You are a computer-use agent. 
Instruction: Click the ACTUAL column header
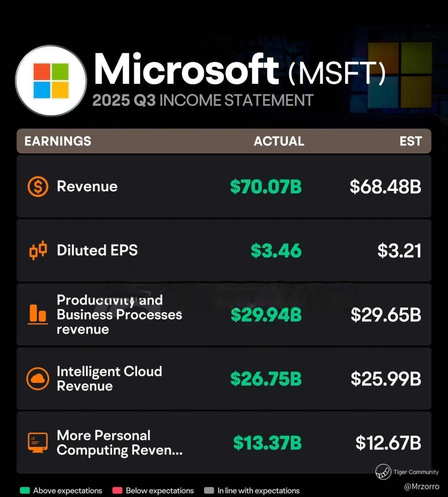click(x=279, y=141)
